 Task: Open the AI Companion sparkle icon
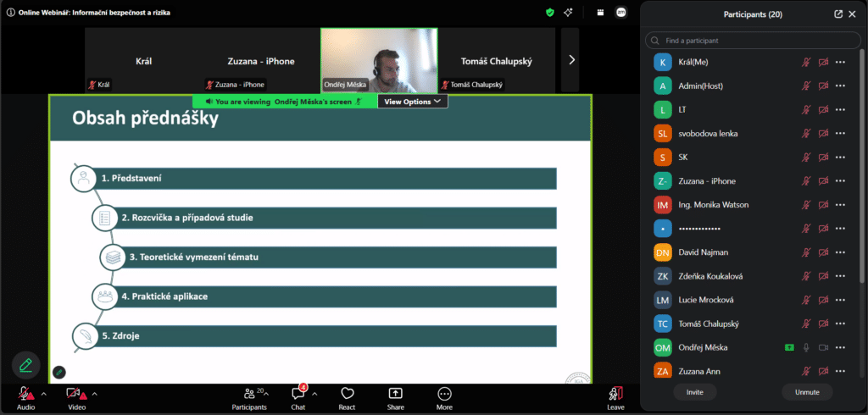coord(568,12)
